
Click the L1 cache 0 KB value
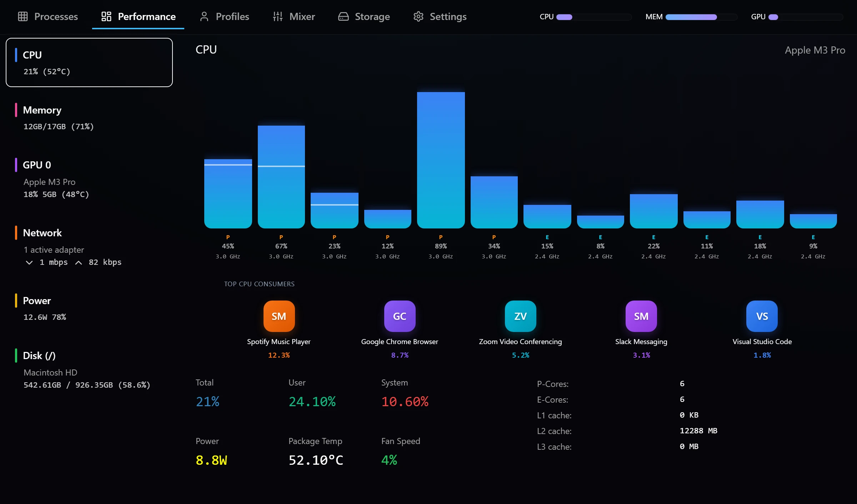[x=689, y=415]
